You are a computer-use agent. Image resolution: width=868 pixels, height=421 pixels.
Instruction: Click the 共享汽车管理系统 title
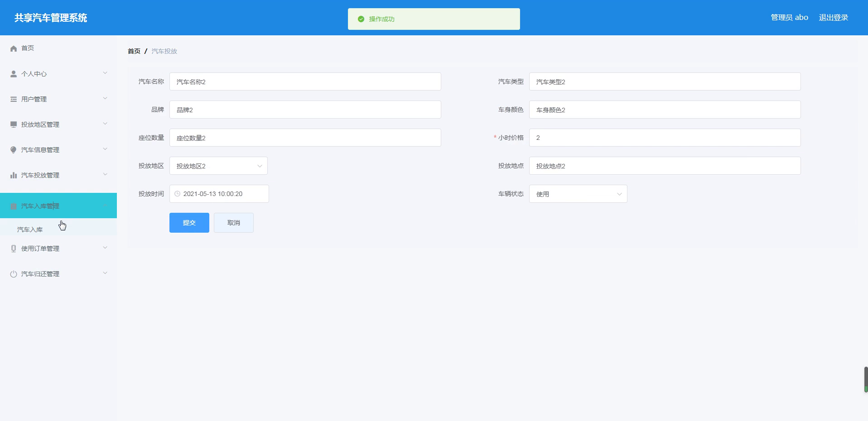point(51,18)
